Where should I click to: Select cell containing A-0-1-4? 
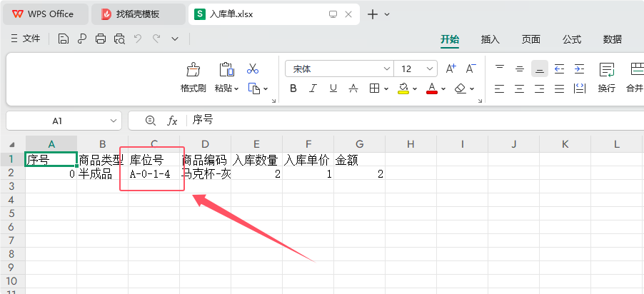tap(154, 174)
